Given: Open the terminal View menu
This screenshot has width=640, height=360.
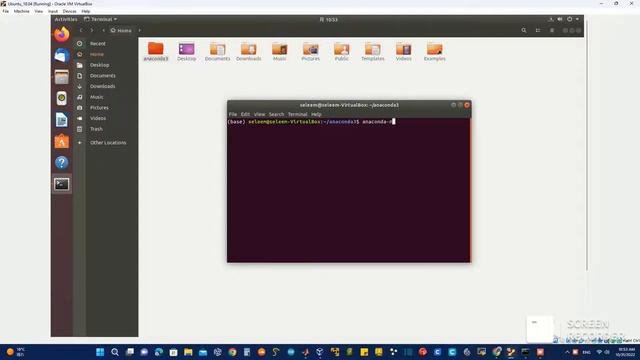Looking at the screenshot, I should (x=259, y=114).
